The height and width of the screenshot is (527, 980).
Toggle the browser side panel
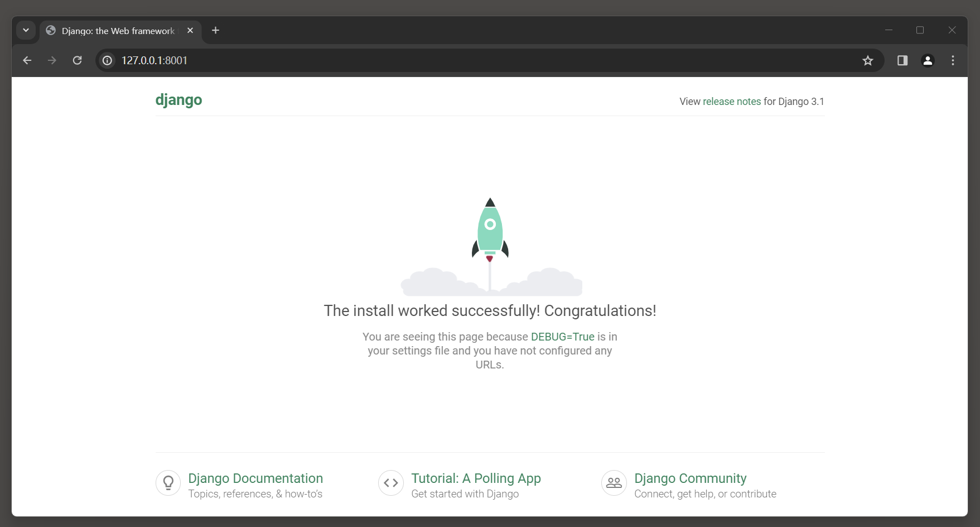(x=902, y=60)
